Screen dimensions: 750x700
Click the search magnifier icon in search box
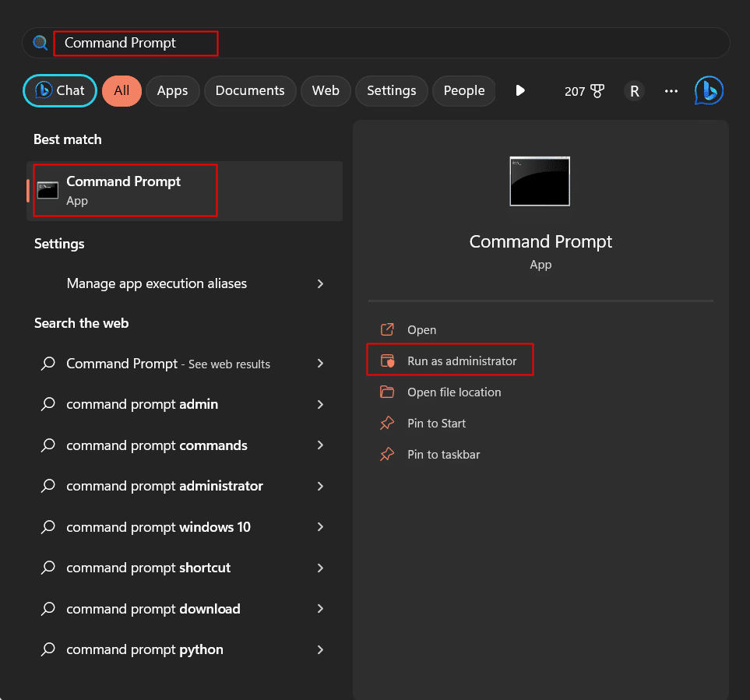tap(40, 43)
